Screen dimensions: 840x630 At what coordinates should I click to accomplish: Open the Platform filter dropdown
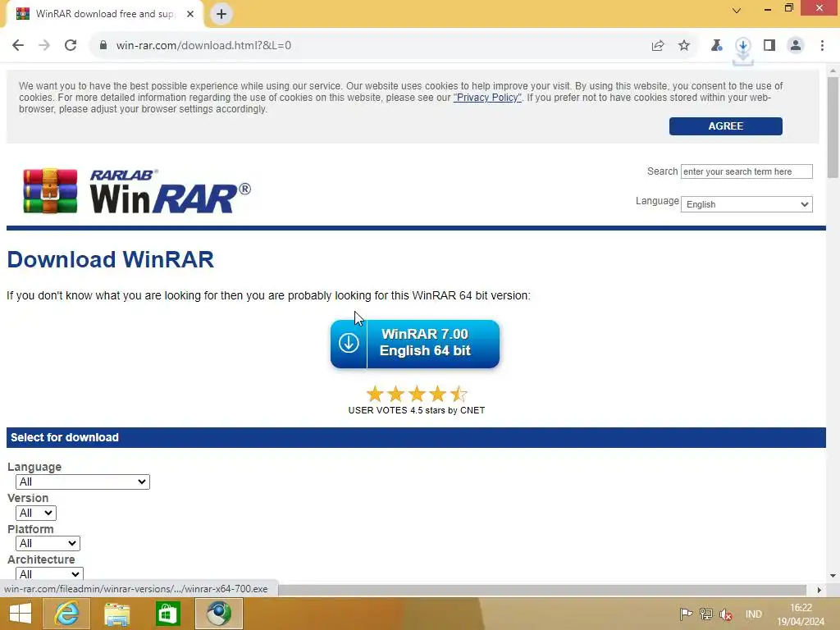point(48,543)
